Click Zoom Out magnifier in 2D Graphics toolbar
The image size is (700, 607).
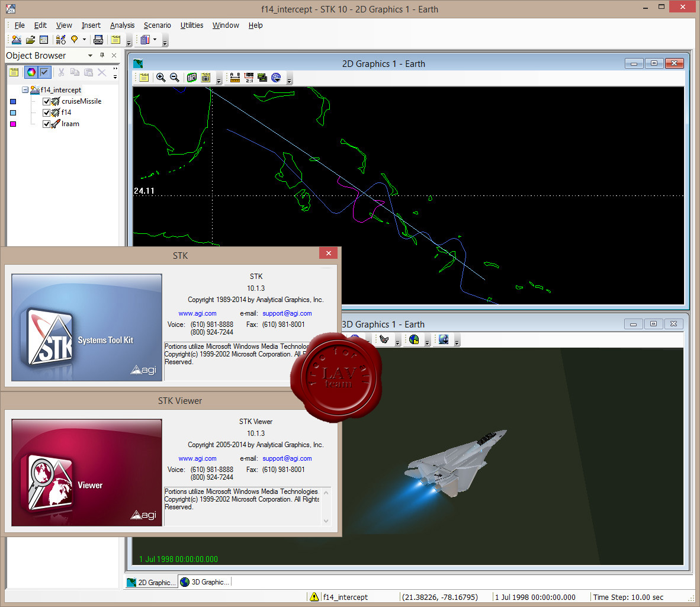(175, 78)
